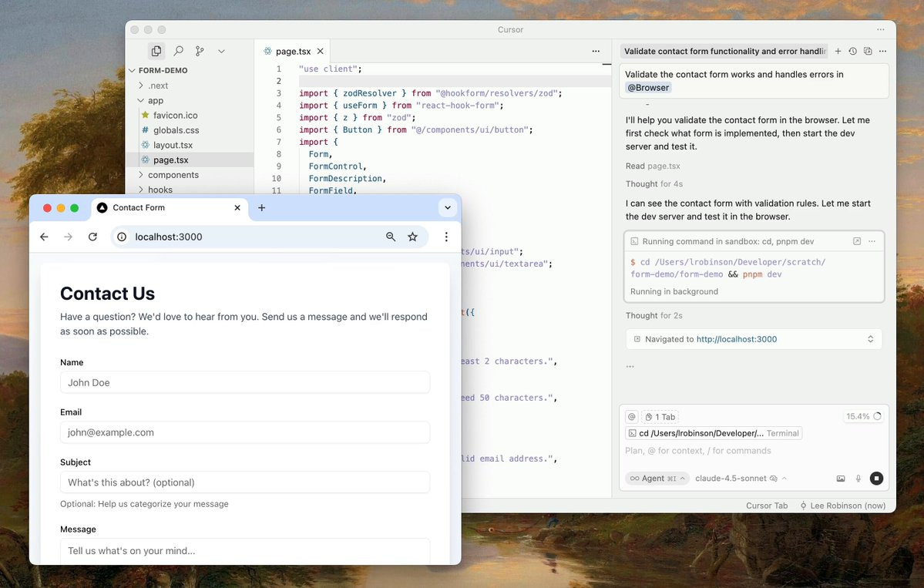Screen dimensions: 924x588
Task: Click the cd /Users/lrobinson Terminal context chip
Action: pyautogui.click(x=714, y=433)
